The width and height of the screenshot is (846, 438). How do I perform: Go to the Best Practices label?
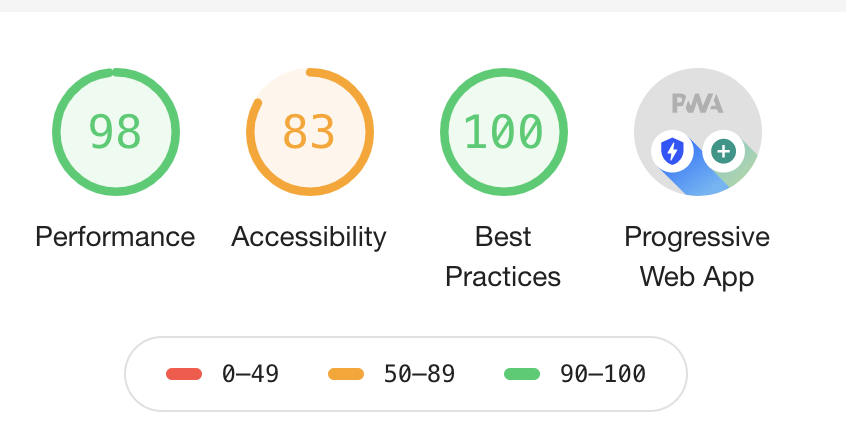pyautogui.click(x=503, y=257)
